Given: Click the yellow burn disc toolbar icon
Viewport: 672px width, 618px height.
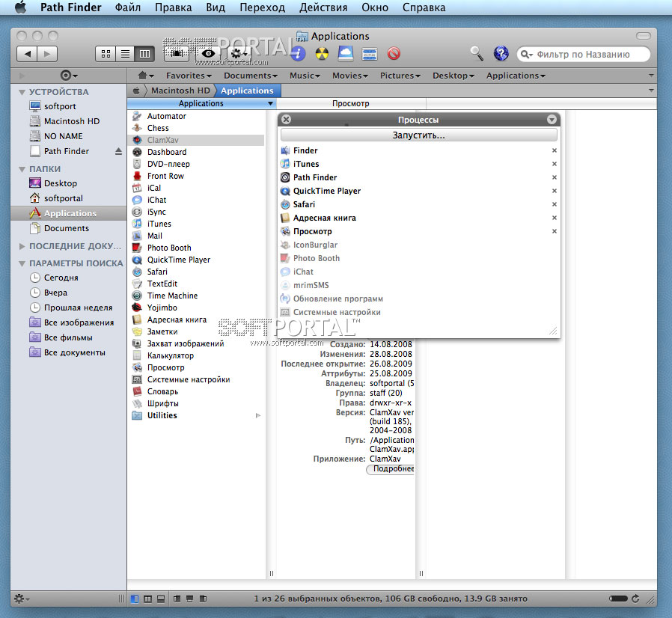Looking at the screenshot, I should tap(322, 54).
